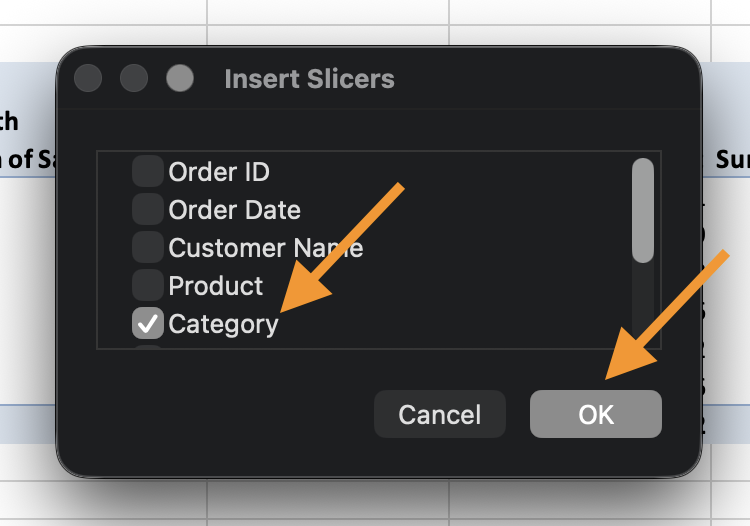Click the dialog's zoom window button
This screenshot has width=750, height=526.
[180, 79]
